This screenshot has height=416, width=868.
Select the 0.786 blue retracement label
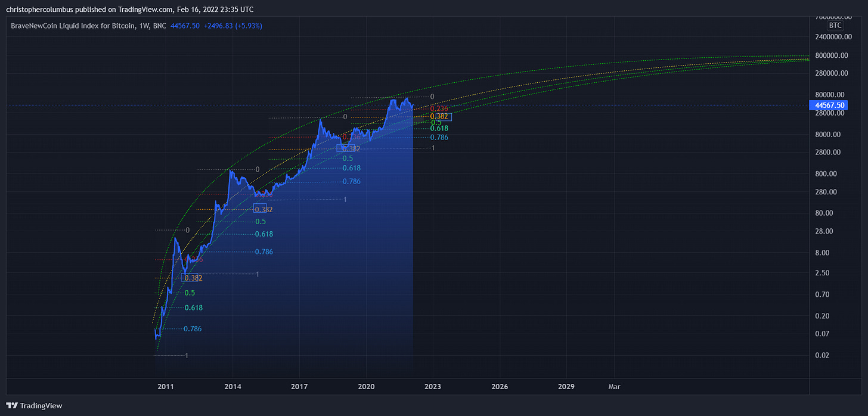[x=439, y=137]
